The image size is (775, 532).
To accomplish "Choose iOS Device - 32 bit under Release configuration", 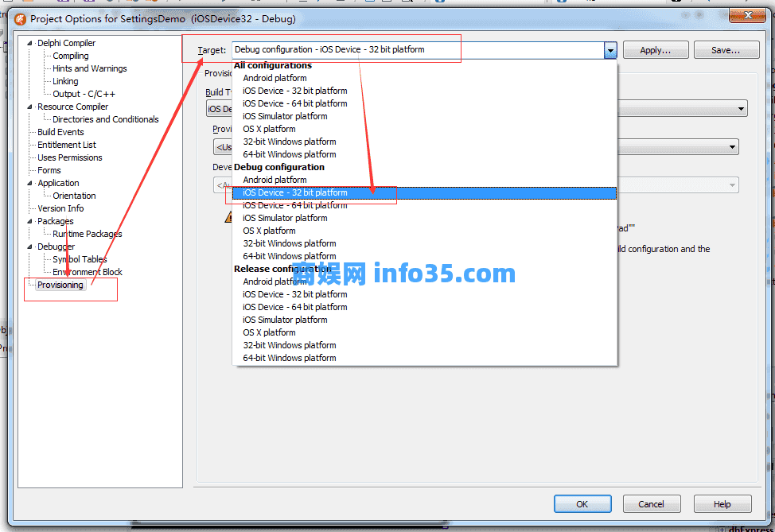I will click(x=425, y=294).
